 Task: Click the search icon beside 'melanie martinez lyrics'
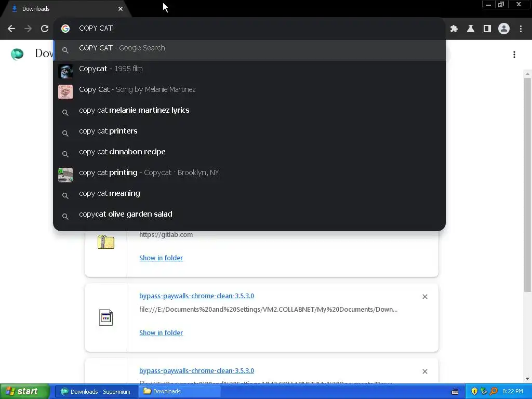(65, 113)
